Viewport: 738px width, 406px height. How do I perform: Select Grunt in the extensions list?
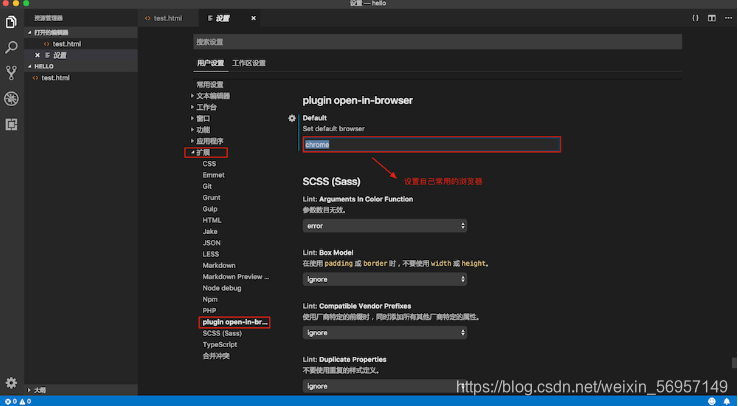click(x=211, y=198)
